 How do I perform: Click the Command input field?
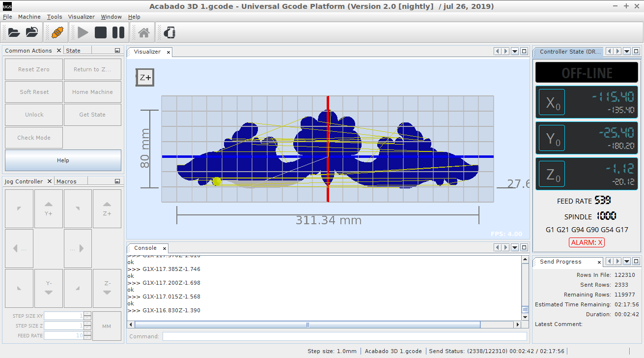[344, 336]
